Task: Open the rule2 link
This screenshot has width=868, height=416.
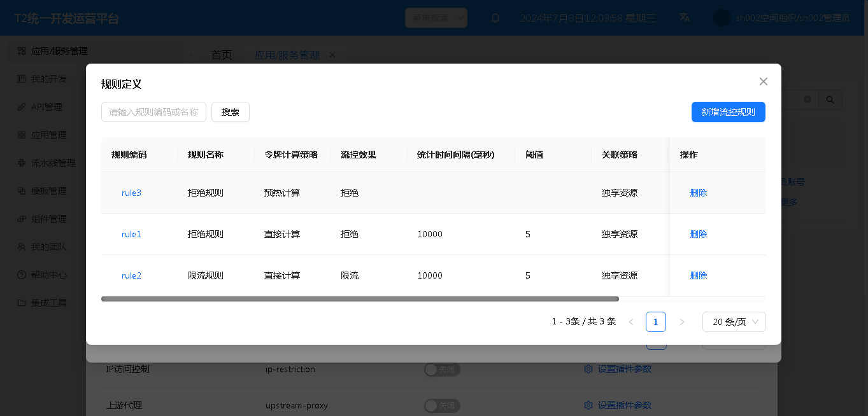Action: pos(131,275)
